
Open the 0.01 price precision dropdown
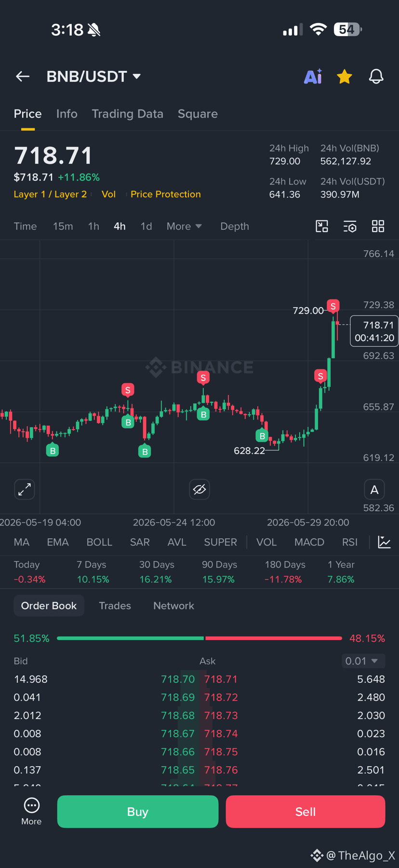[363, 661]
